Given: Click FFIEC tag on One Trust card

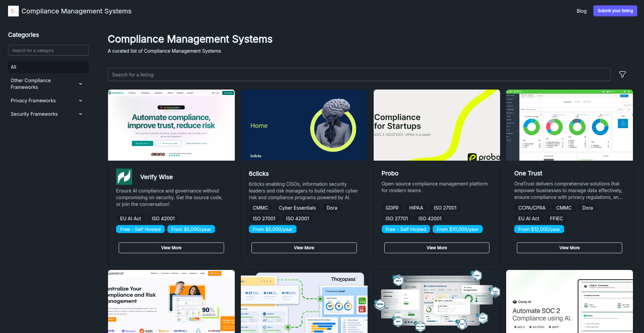Looking at the screenshot, I should click(x=556, y=219).
